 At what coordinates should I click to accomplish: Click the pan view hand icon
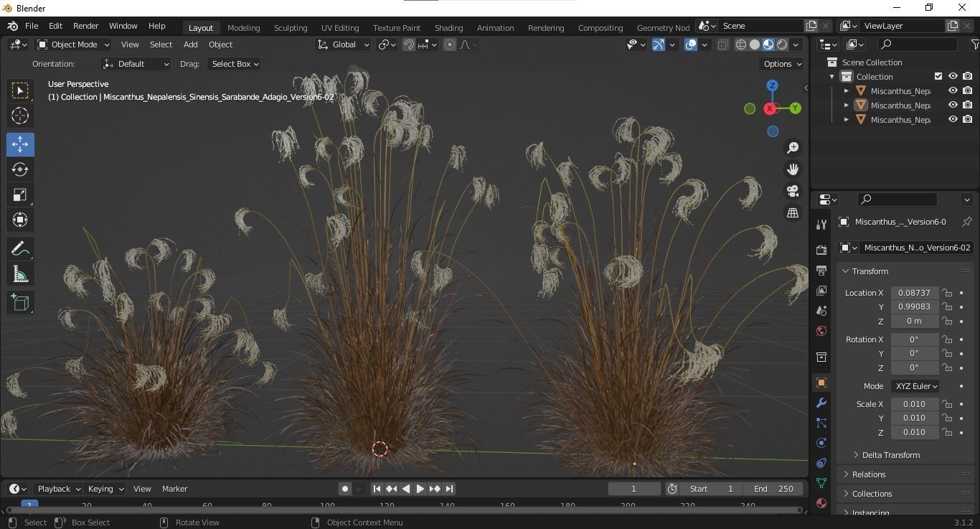click(793, 169)
